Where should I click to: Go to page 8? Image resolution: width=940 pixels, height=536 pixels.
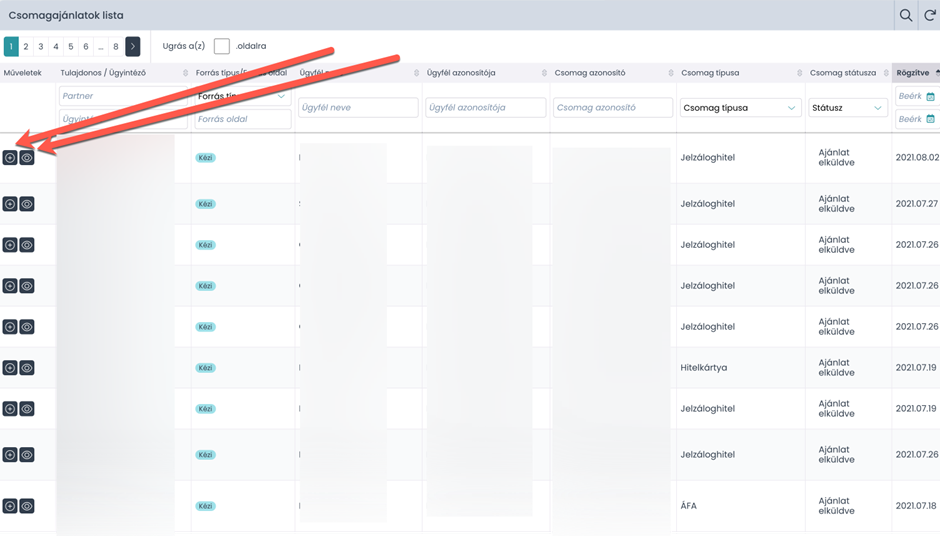tap(116, 46)
